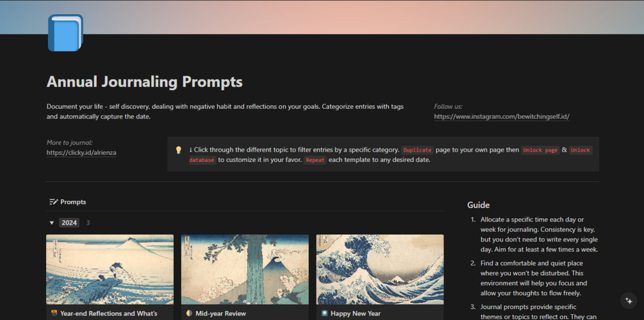Click the Follow us label
Viewport: 644px width, 320px height.
click(448, 107)
